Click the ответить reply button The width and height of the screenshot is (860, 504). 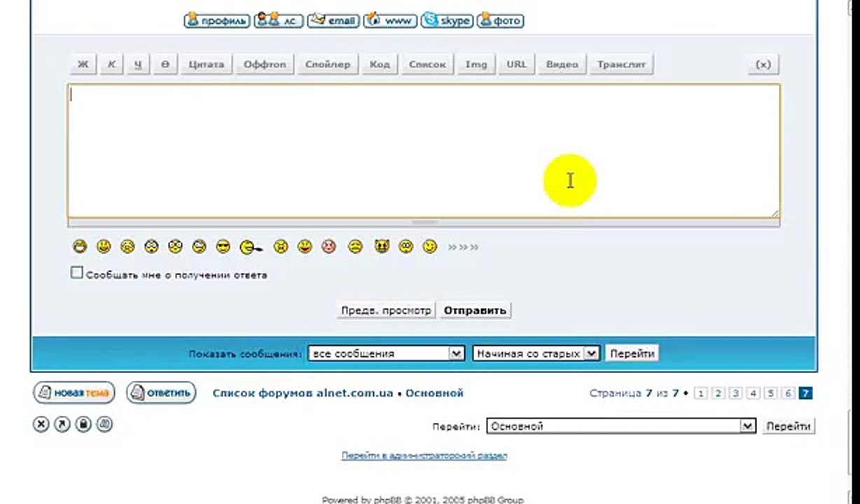tap(161, 393)
